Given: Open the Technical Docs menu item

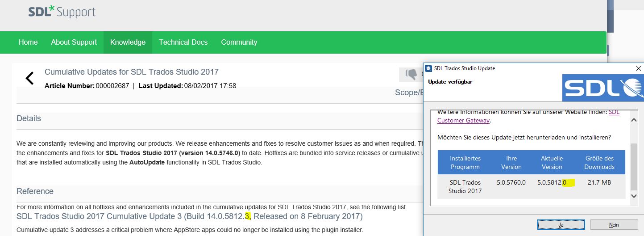Looking at the screenshot, I should tap(183, 42).
